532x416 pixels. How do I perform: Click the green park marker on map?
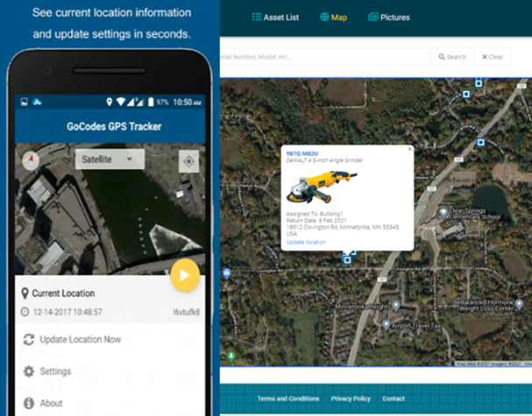(231, 356)
